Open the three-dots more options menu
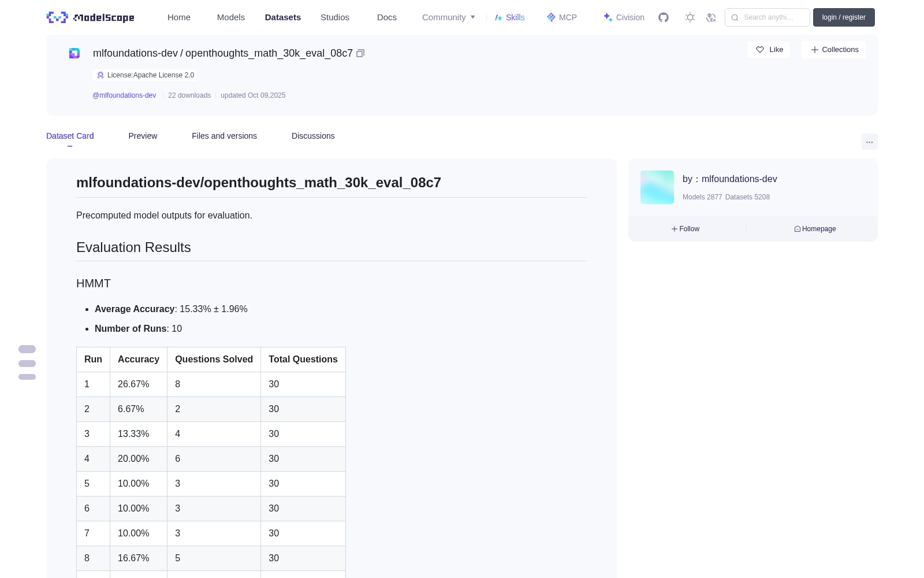Viewport: 924px width, 578px height. 869,142
